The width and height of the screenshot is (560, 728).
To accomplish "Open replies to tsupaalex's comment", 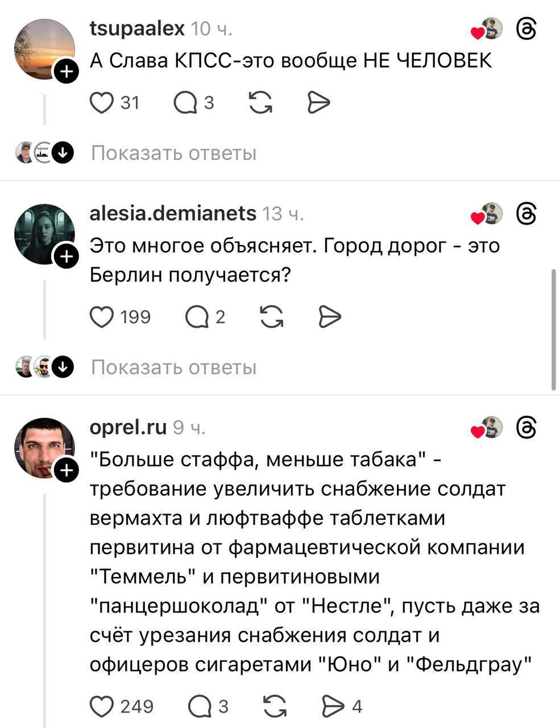I will [185, 103].
